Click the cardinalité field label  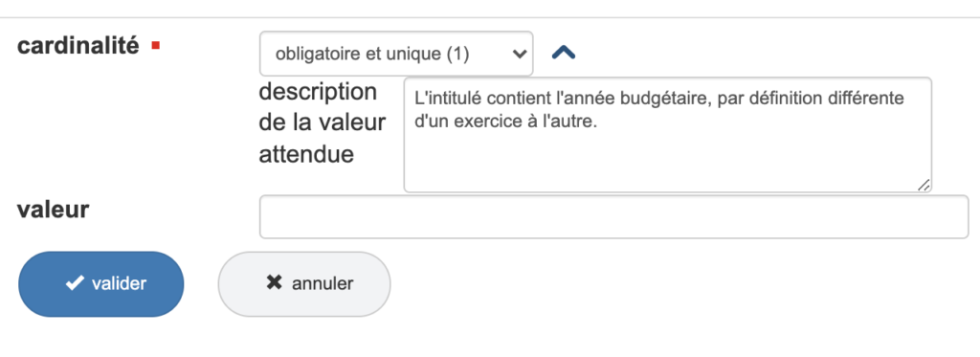click(78, 45)
